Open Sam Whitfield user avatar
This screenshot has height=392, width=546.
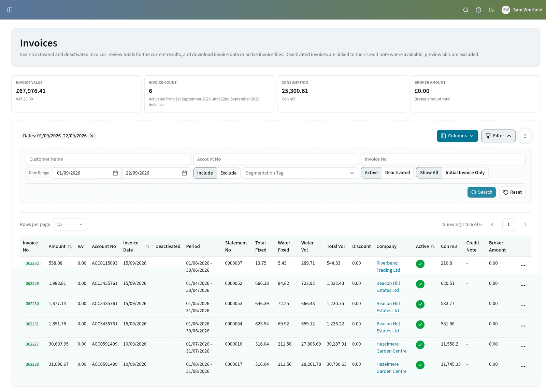point(506,10)
